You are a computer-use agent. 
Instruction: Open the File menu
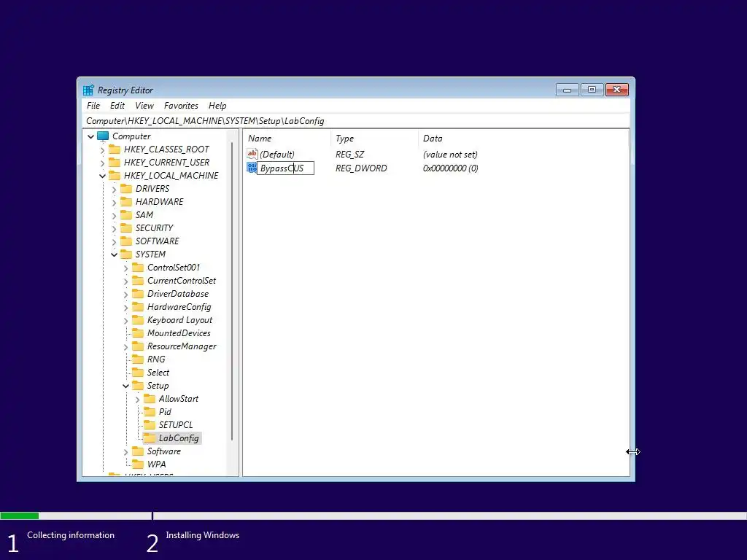(x=93, y=106)
